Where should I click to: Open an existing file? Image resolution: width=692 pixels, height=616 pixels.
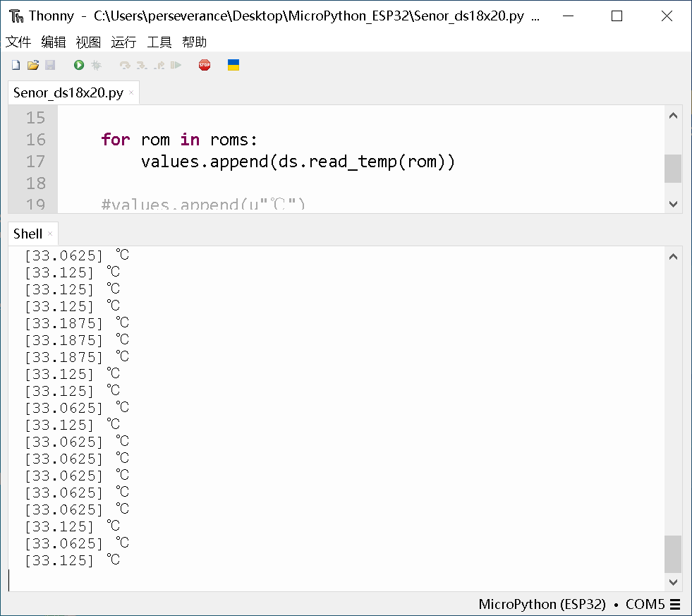[33, 64]
